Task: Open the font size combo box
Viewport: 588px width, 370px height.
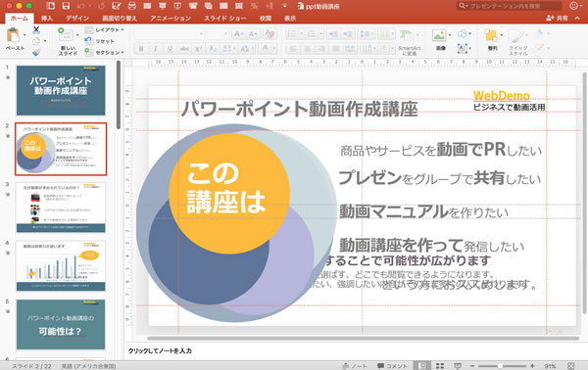Action: 218,34
